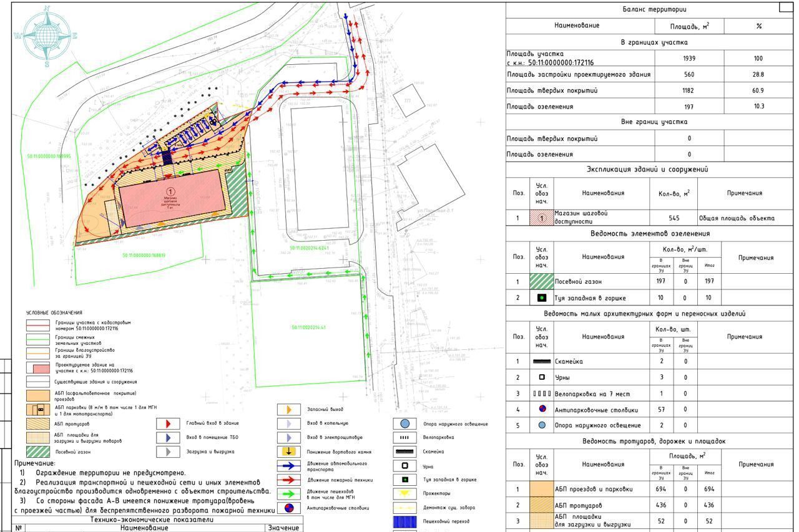Click the 'Баланс территории' table title
The height and width of the screenshot is (532, 799).
click(x=654, y=9)
